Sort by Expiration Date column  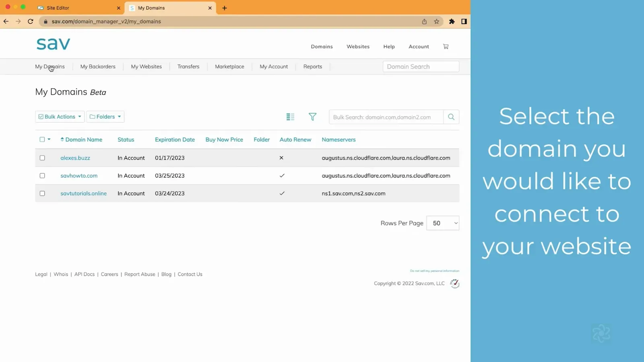coord(175,140)
